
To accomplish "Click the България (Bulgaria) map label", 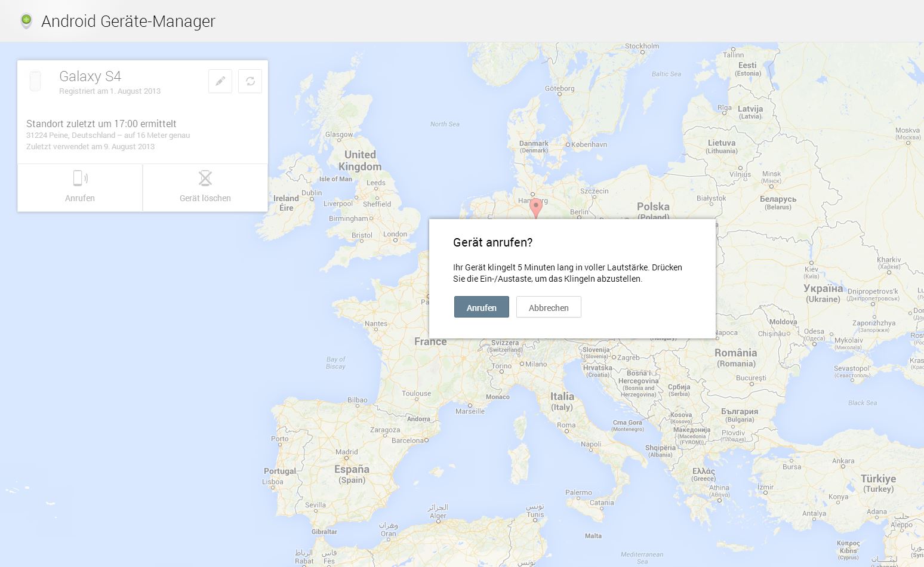I will 740,415.
